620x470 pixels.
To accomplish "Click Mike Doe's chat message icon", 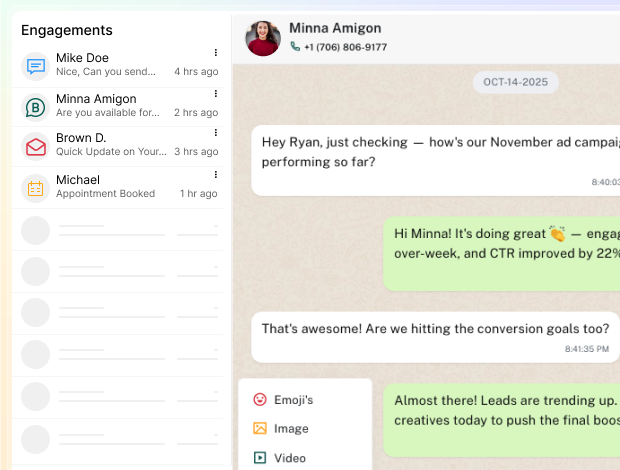I will click(36, 66).
